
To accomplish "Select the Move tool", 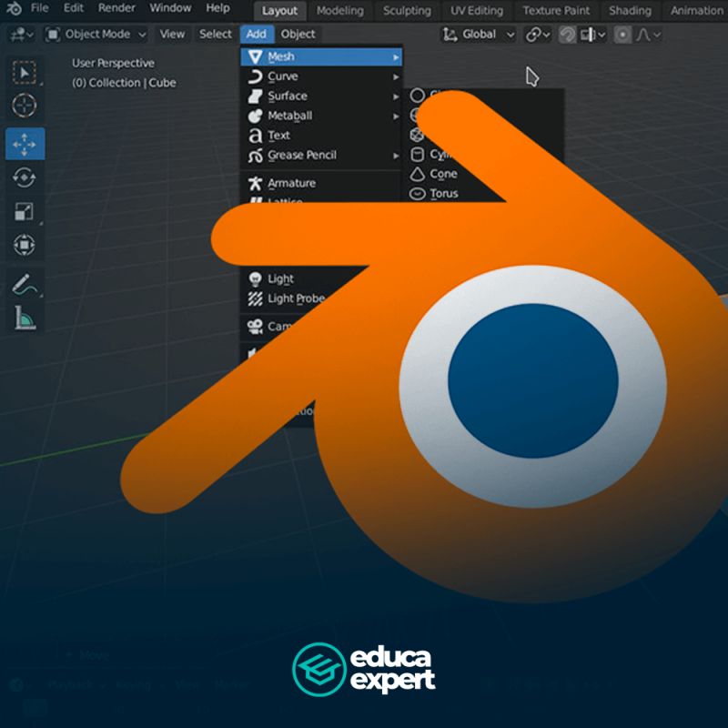I will click(25, 144).
